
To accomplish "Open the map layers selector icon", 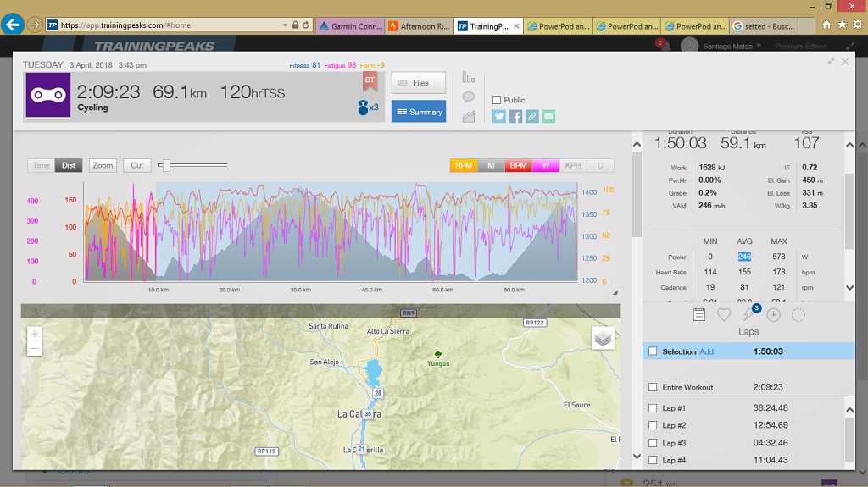I will [x=603, y=339].
